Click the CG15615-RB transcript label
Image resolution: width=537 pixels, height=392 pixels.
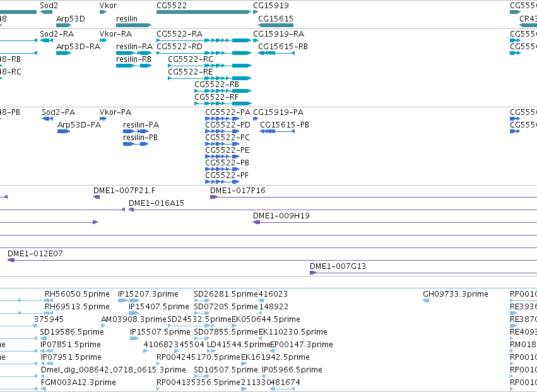(283, 47)
